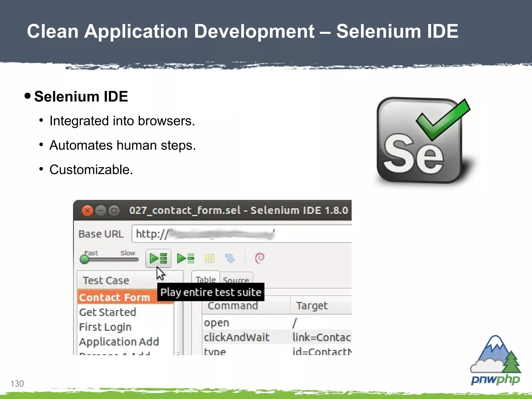The width and height of the screenshot is (532, 399).
Task: Select the Application Add test case
Action: [x=125, y=342]
